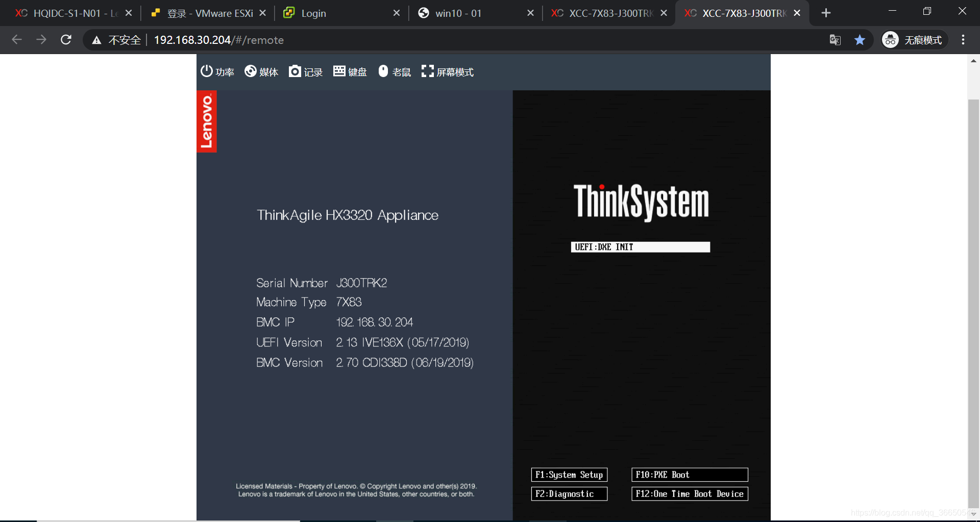This screenshot has height=522, width=980.
Task: Close the win10 - 01 tab
Action: click(x=530, y=13)
